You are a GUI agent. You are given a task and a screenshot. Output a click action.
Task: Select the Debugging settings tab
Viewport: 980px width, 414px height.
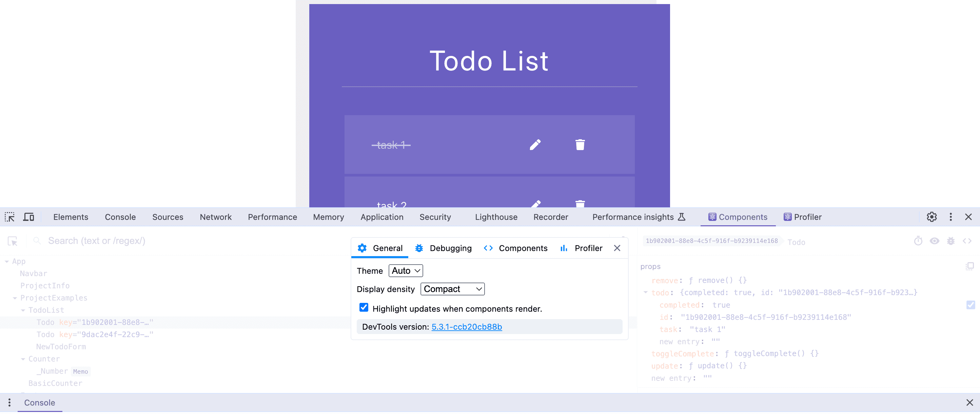pyautogui.click(x=443, y=248)
